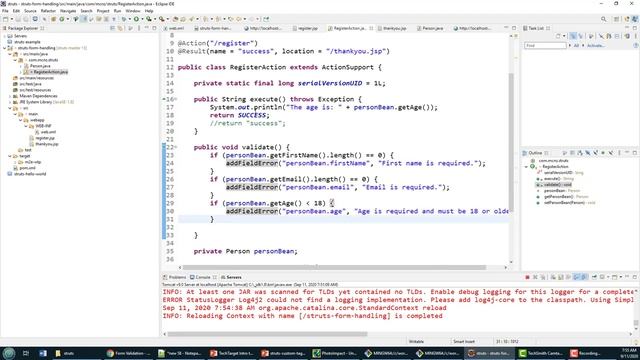Toggle Scheduled view in Task List toolbar
The image size is (640, 360).
click(581, 36)
